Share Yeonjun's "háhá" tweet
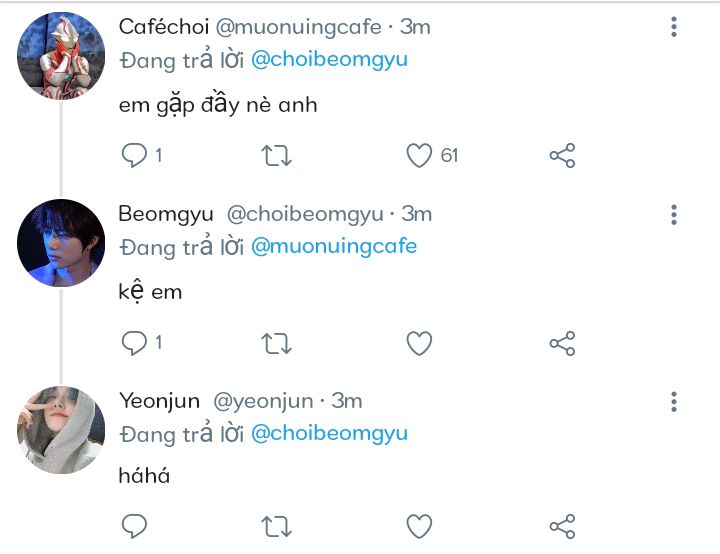 [563, 526]
